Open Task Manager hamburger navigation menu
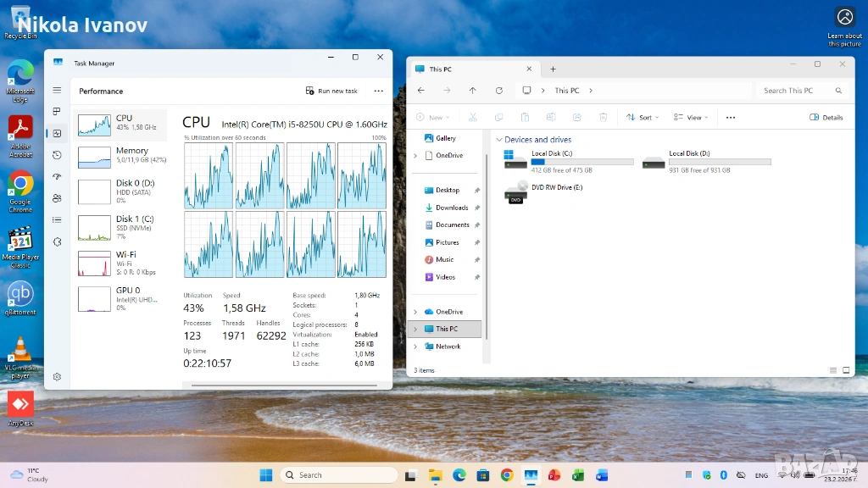 (x=57, y=90)
